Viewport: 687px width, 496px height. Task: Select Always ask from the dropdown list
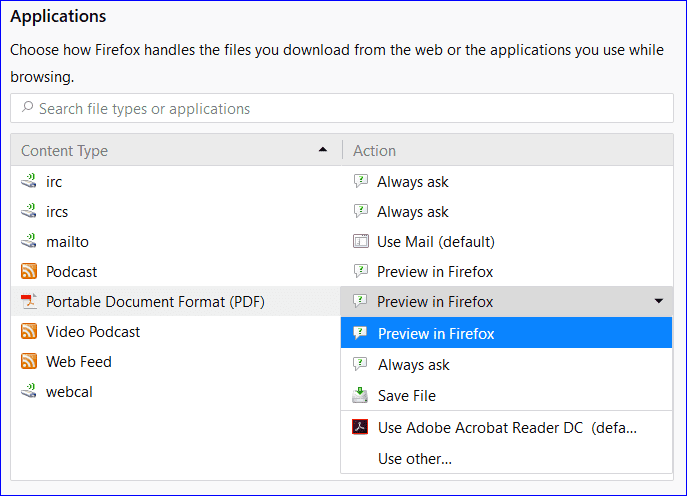pyautogui.click(x=413, y=365)
